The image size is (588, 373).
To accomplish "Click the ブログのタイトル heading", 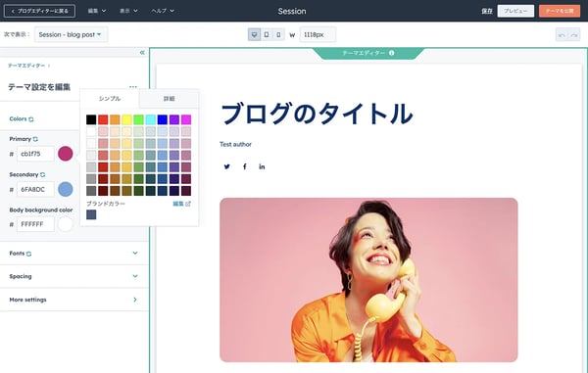I will pos(317,114).
